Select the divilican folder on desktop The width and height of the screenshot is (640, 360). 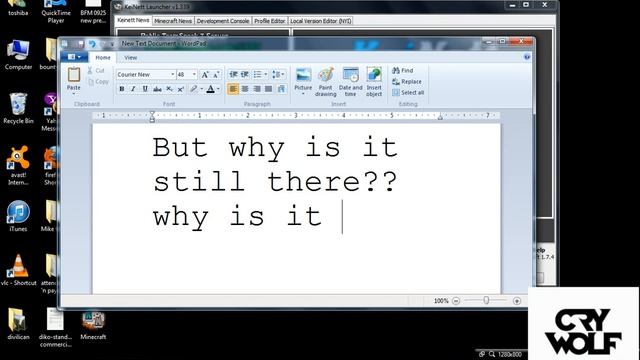(x=18, y=324)
